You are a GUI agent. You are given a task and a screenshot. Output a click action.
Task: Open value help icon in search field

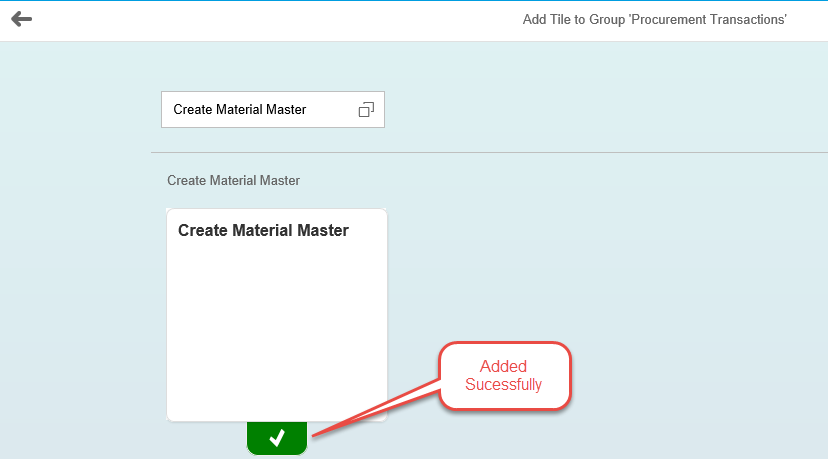pyautogui.click(x=366, y=109)
